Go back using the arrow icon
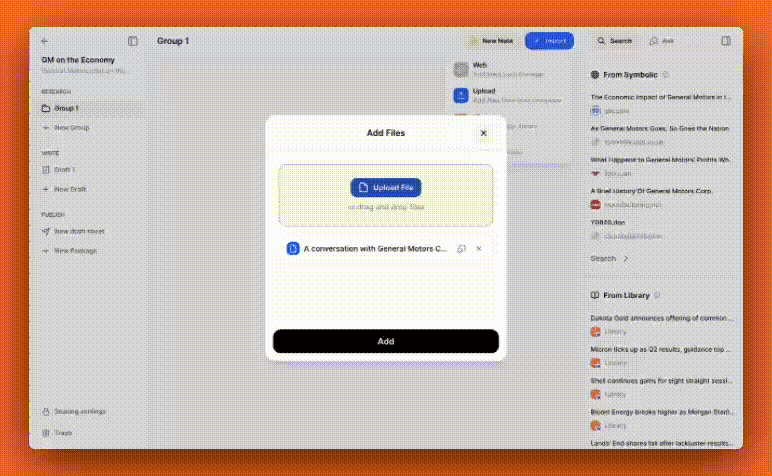The height and width of the screenshot is (476, 772). click(44, 41)
